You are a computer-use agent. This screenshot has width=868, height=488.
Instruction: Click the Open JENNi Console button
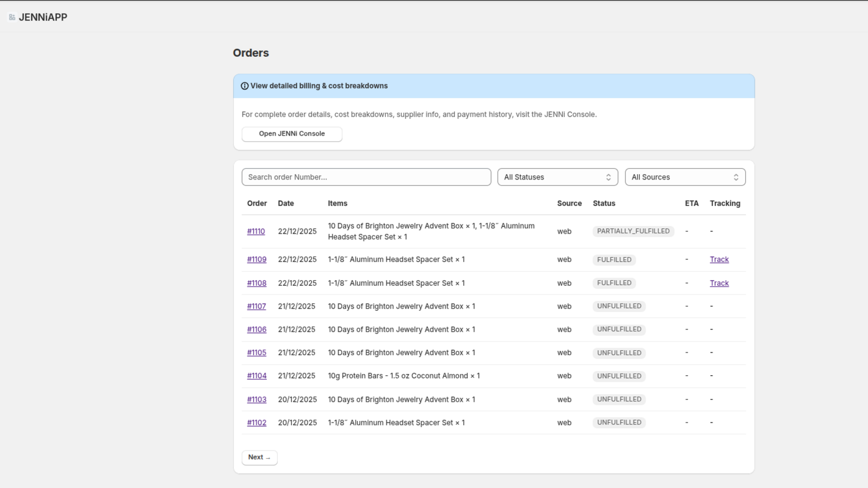click(x=292, y=134)
